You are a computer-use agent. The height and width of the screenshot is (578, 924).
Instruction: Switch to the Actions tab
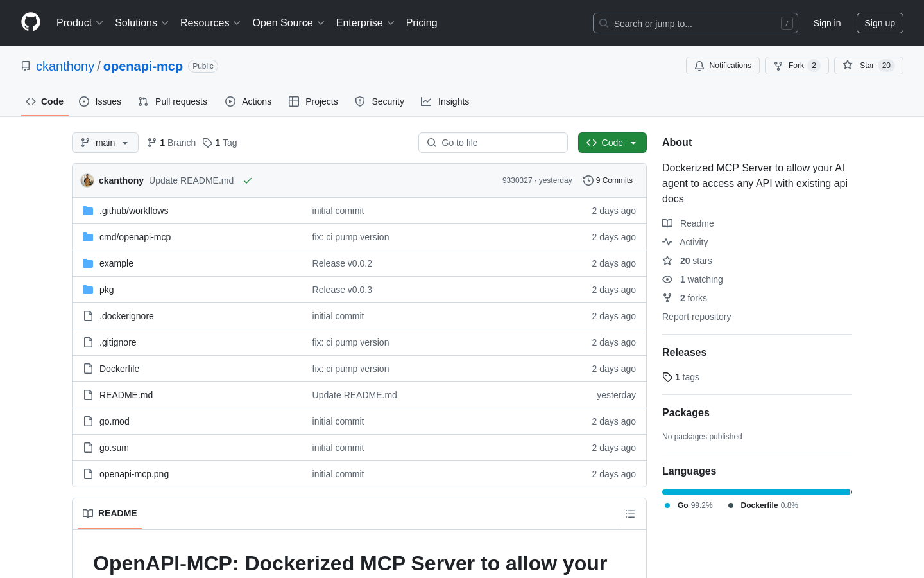coord(248,101)
